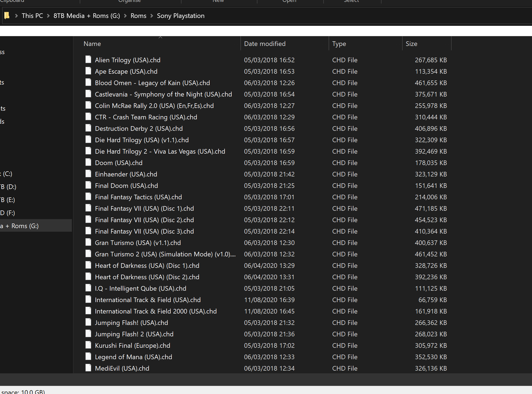Click the file icon of Final Fantasy VII Disc 1

88,208
